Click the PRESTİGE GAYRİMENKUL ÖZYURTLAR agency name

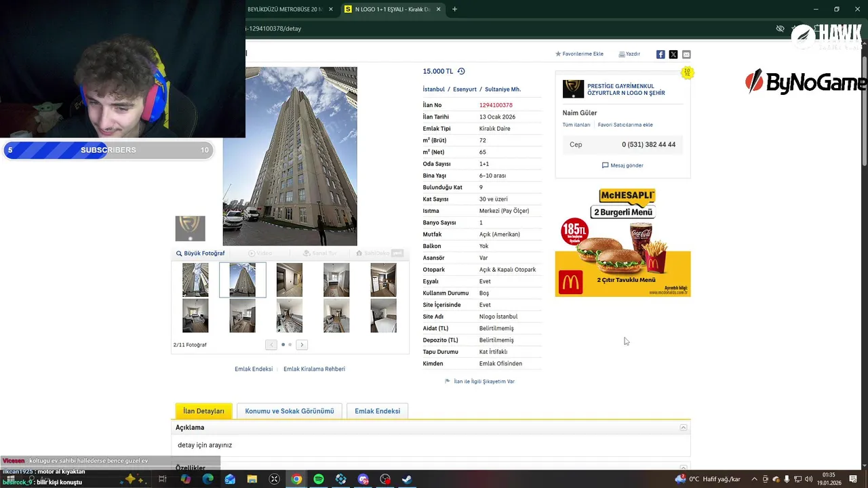626,89
